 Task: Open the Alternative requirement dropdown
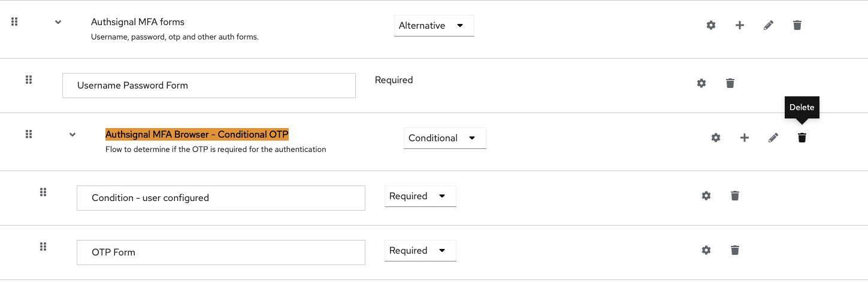434,26
